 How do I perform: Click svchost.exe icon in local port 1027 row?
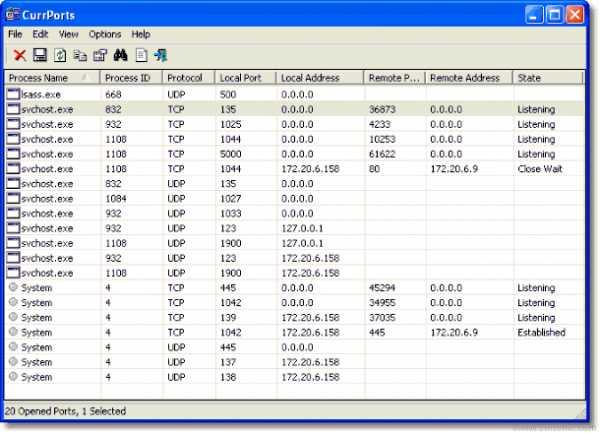pyautogui.click(x=13, y=199)
